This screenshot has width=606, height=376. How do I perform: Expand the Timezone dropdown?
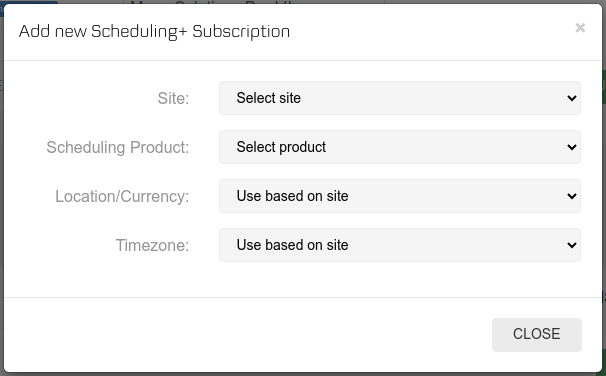pos(400,245)
